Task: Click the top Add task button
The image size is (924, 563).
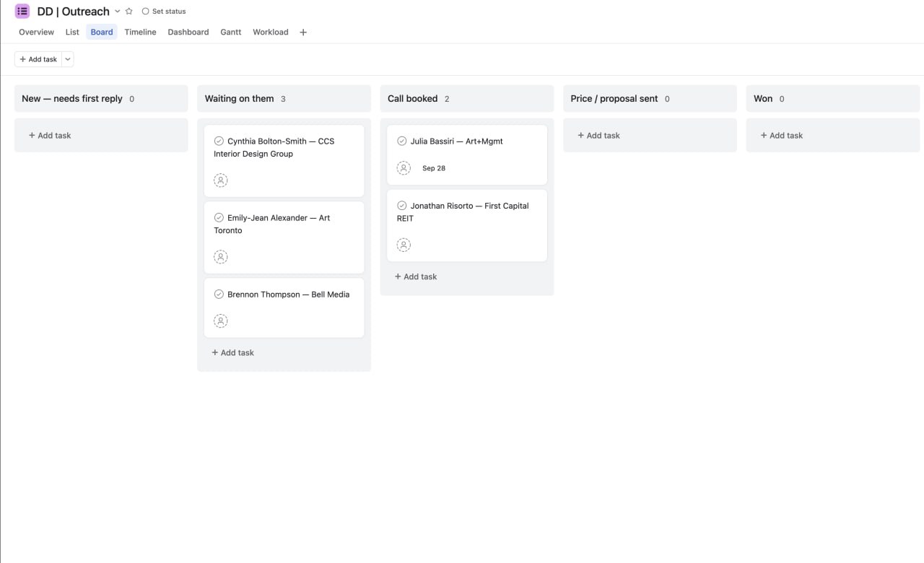Action: 38,59
